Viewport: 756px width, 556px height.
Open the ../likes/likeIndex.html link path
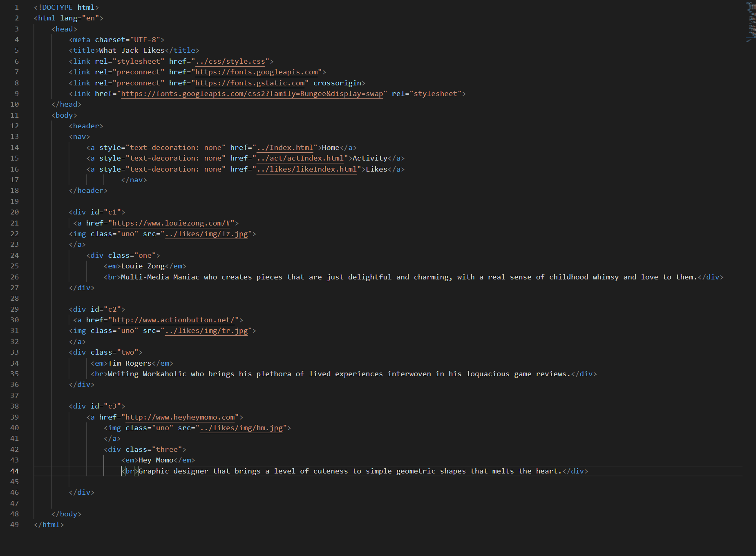point(306,169)
